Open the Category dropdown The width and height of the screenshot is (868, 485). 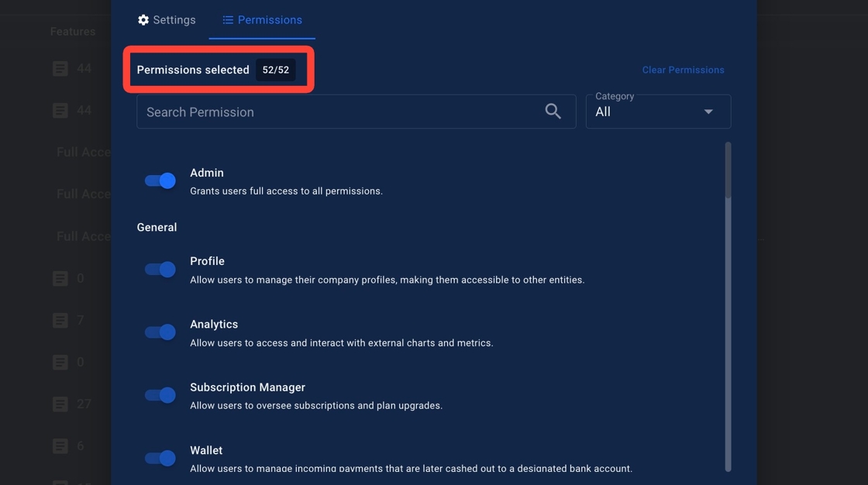658,112
